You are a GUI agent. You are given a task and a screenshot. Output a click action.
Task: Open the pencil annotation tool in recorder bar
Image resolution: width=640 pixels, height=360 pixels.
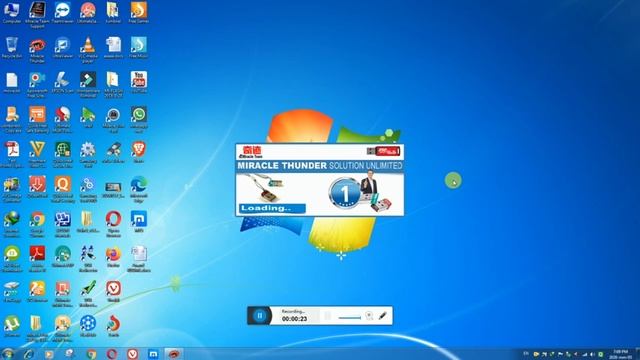coord(382,316)
